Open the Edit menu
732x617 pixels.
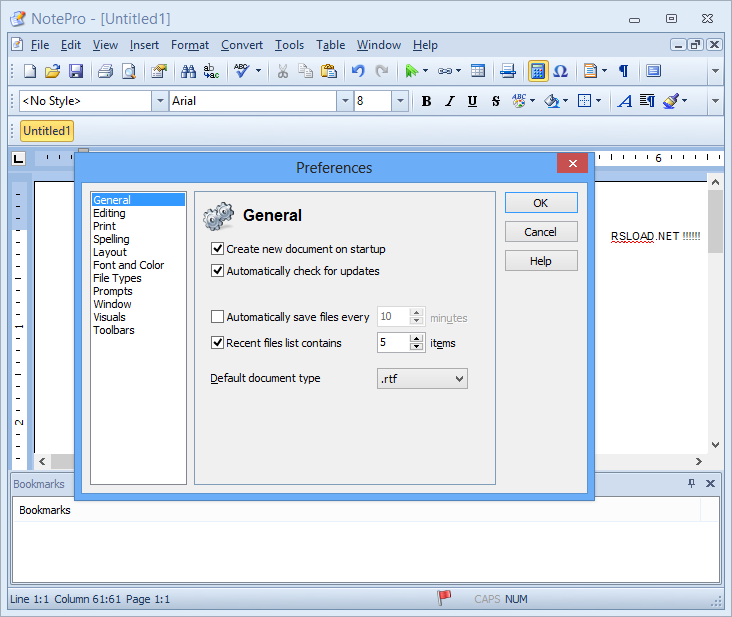click(x=70, y=45)
